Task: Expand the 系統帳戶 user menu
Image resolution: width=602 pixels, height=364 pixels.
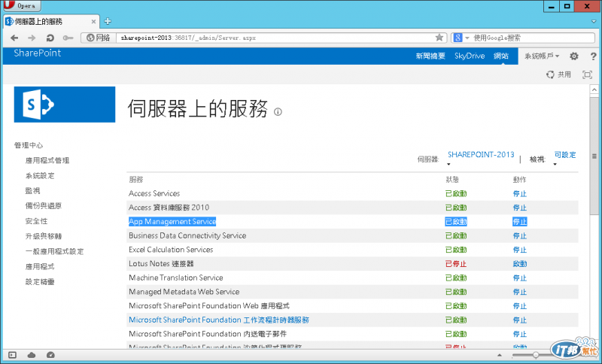Action: (542, 56)
